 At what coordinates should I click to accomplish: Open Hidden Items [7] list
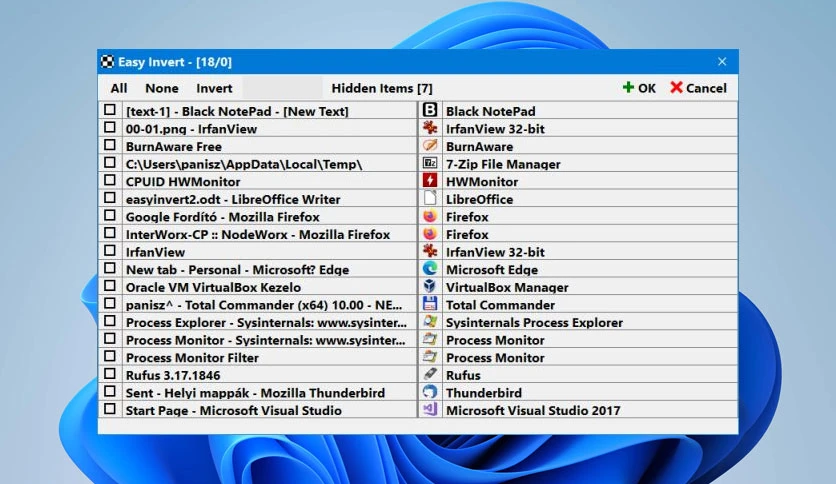[382, 88]
